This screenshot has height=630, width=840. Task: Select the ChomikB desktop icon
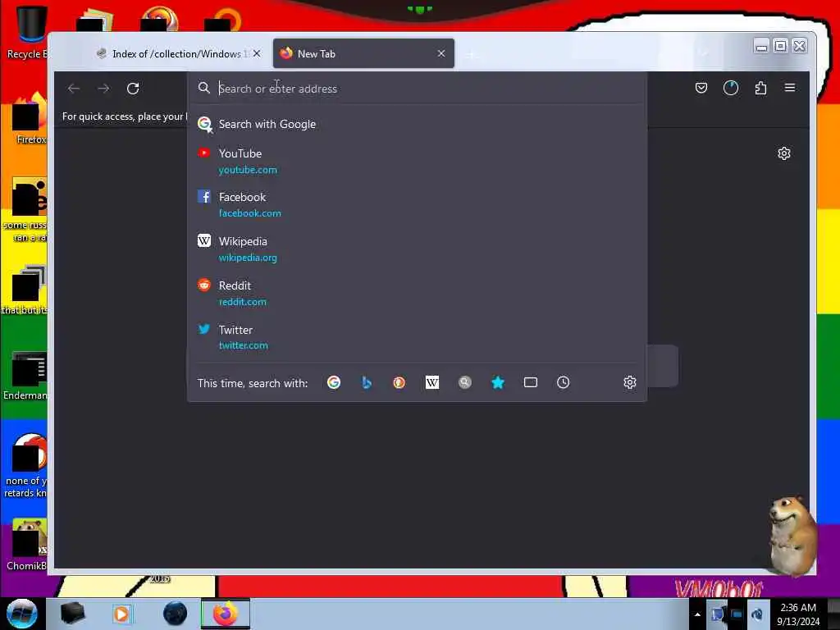tap(27, 544)
